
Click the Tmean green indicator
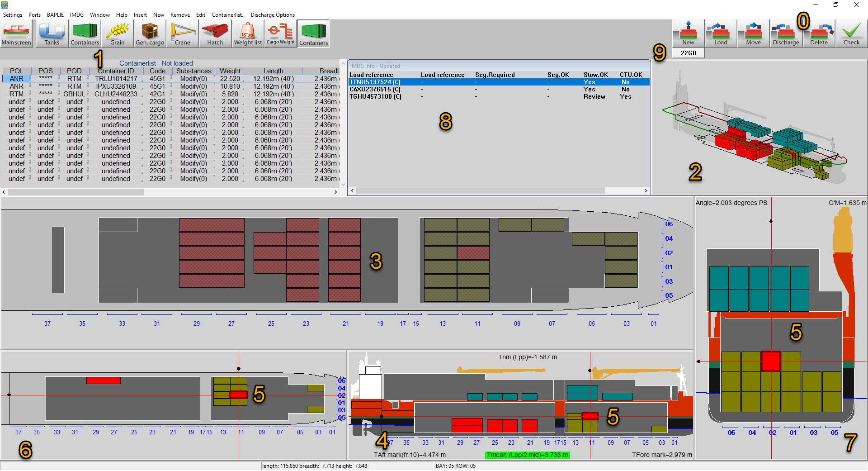pyautogui.click(x=528, y=455)
